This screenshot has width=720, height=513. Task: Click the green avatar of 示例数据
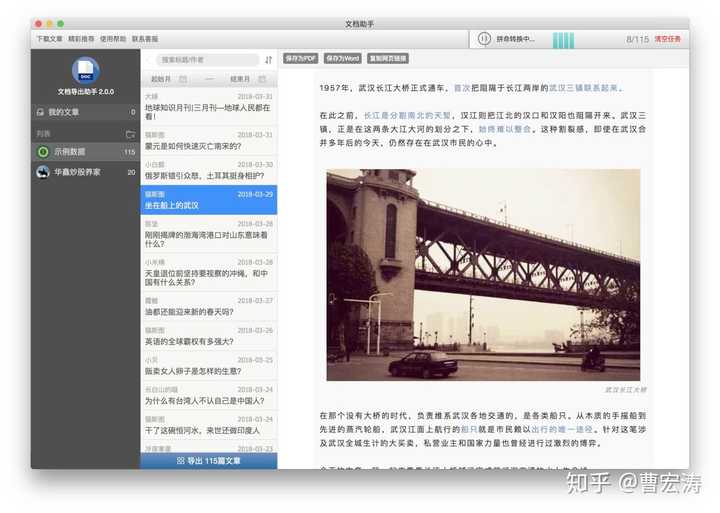(x=43, y=152)
